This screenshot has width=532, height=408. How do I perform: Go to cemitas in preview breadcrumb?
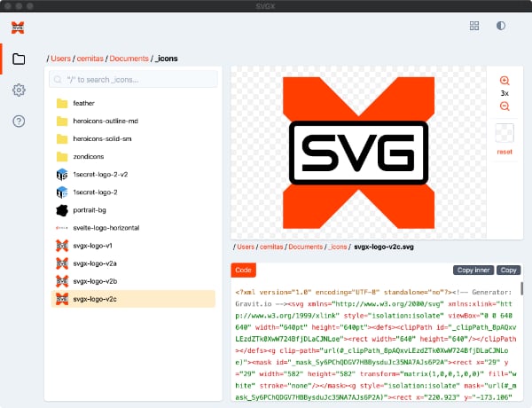pyautogui.click(x=271, y=247)
